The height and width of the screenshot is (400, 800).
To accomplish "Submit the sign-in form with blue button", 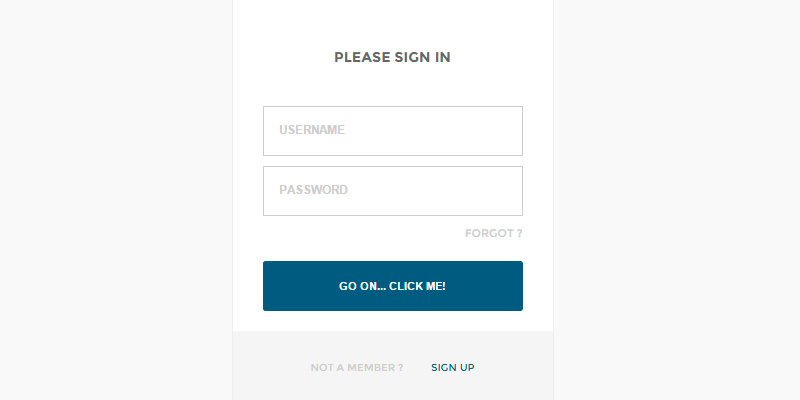I will [392, 286].
